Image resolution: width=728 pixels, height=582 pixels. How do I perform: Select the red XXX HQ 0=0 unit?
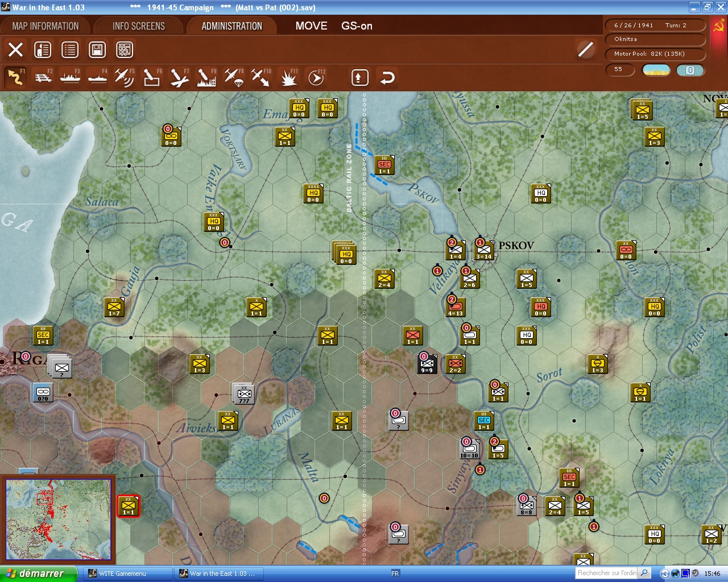pyautogui.click(x=541, y=307)
